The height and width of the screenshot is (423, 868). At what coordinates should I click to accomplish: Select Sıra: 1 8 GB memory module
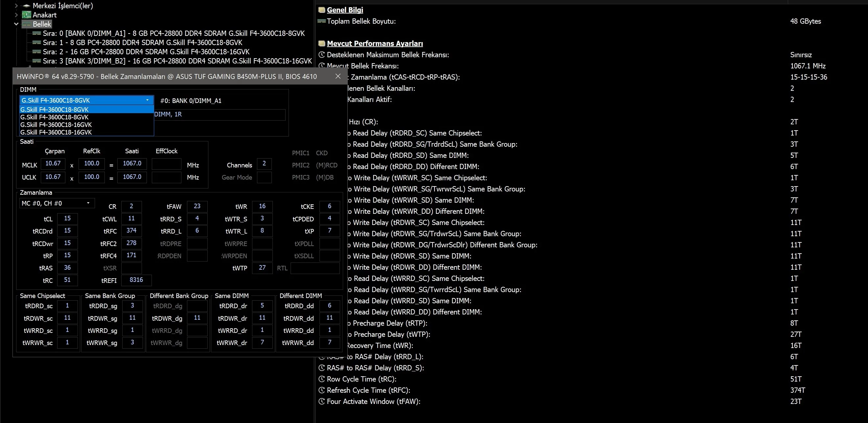point(143,42)
